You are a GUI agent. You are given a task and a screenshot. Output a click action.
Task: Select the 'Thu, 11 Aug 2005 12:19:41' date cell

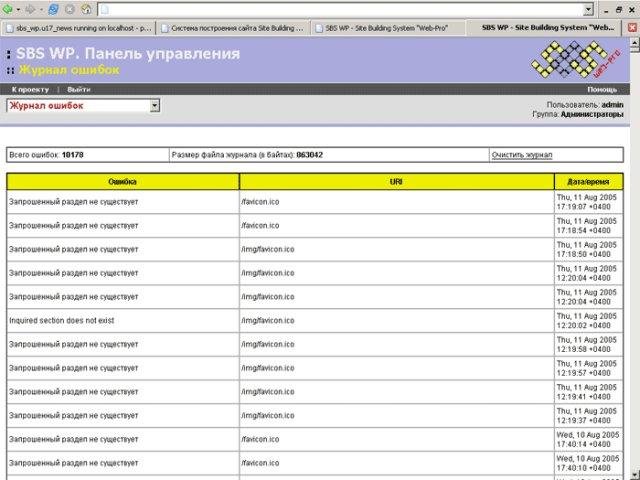tap(588, 392)
